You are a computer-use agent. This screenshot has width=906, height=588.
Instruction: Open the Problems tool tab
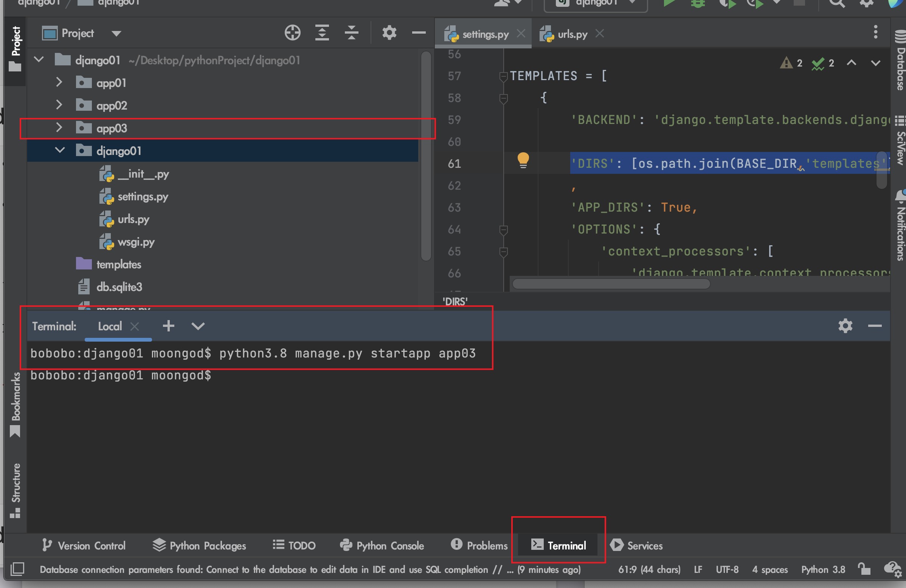pos(479,545)
